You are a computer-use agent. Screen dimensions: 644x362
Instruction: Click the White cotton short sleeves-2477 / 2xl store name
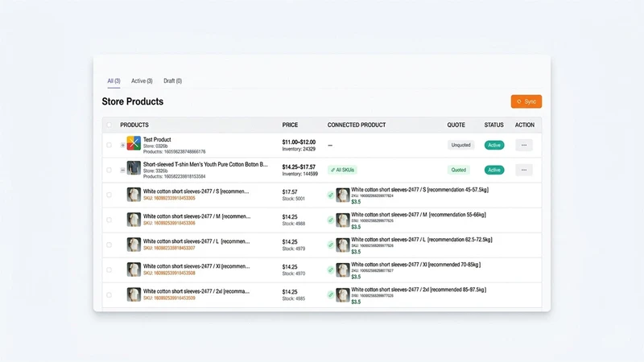click(196, 291)
